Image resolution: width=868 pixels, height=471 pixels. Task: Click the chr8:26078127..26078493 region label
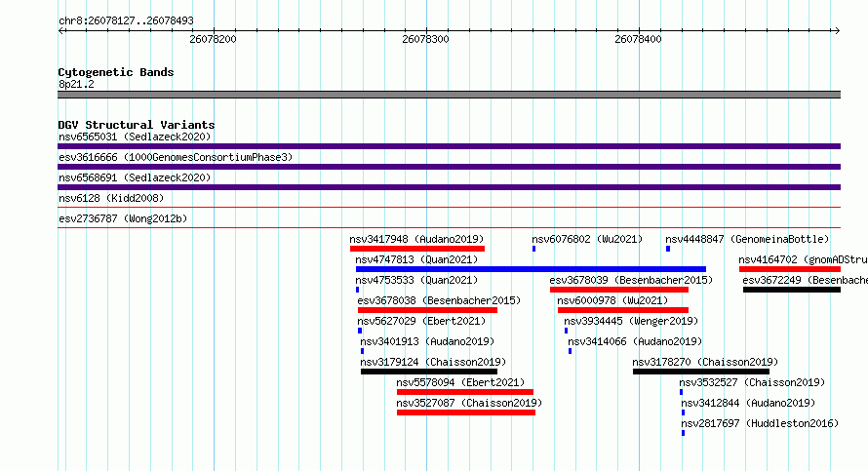click(126, 20)
